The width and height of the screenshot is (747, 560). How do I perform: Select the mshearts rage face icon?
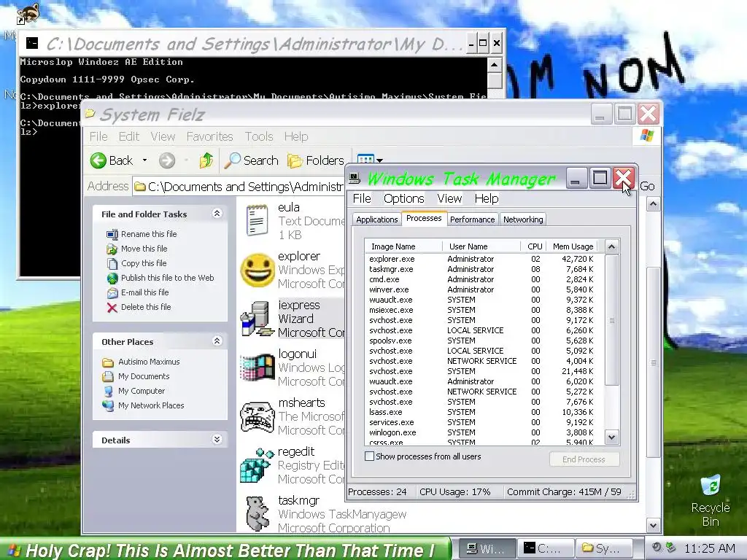[x=258, y=416]
